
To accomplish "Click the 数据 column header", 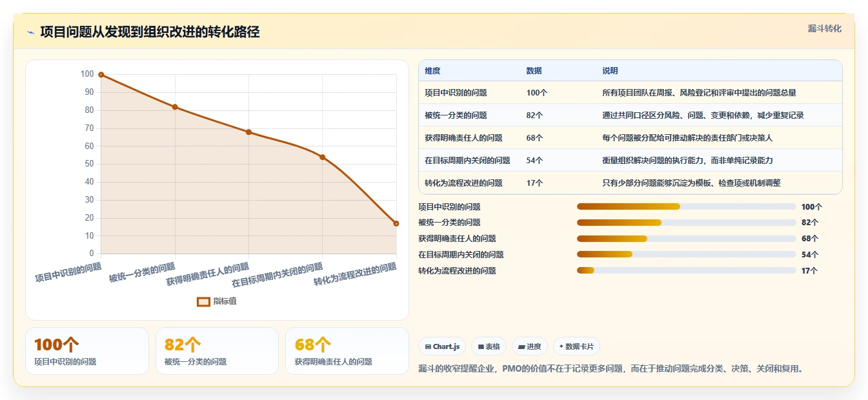I will click(x=534, y=71).
